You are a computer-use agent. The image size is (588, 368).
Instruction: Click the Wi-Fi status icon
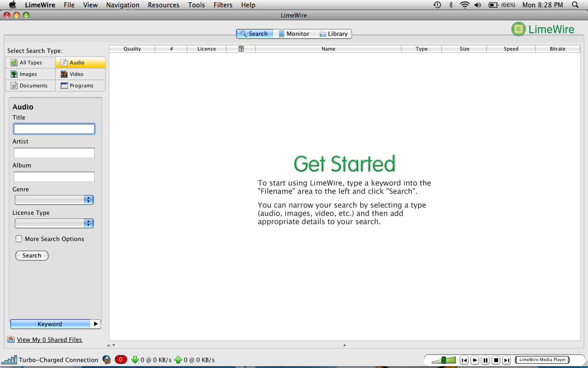465,5
